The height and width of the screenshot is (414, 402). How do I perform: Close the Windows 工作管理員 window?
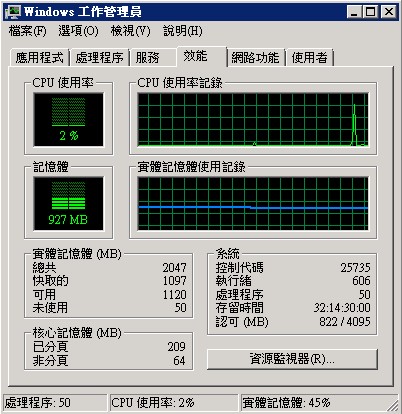pos(388,12)
